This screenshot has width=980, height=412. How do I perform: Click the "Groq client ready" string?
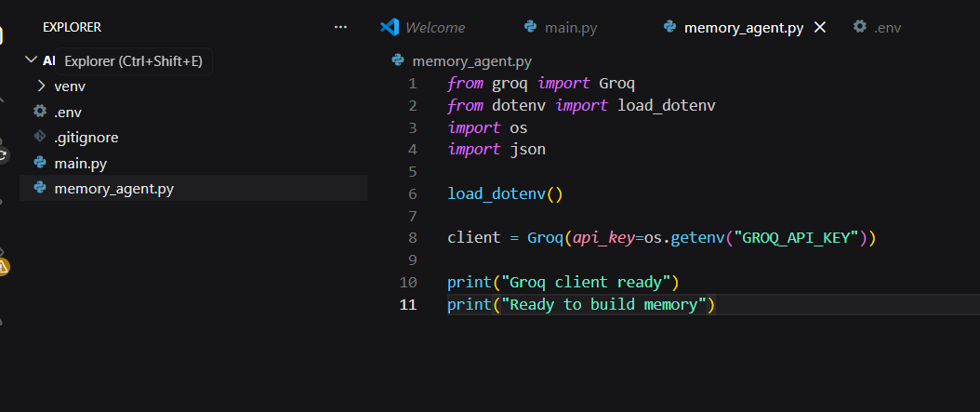[586, 283]
